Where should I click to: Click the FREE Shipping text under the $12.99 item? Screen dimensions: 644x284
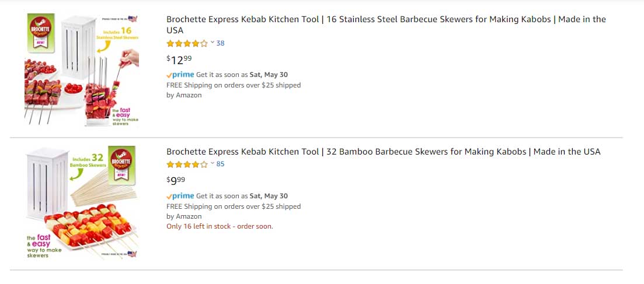tap(234, 85)
